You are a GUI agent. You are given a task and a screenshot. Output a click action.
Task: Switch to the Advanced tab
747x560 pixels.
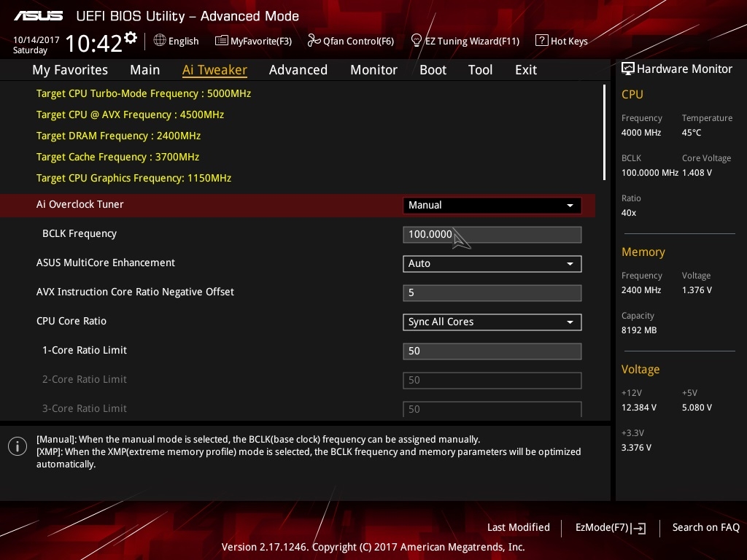coord(298,70)
